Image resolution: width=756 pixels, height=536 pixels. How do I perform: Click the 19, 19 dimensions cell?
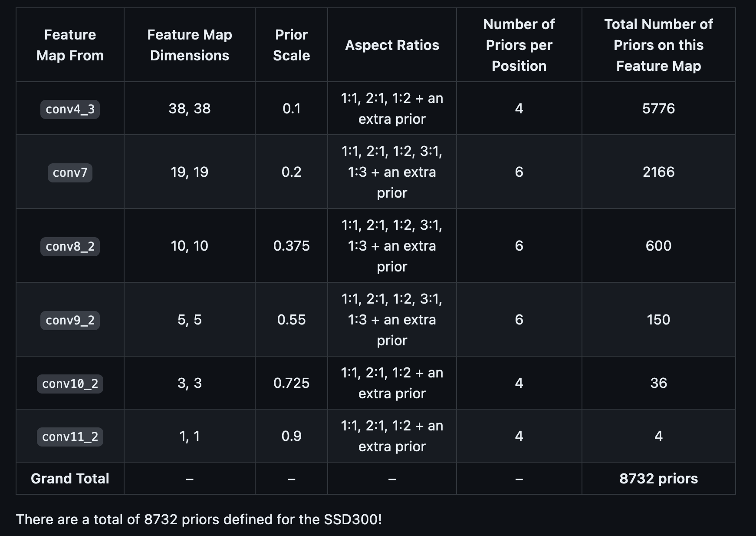[189, 172]
